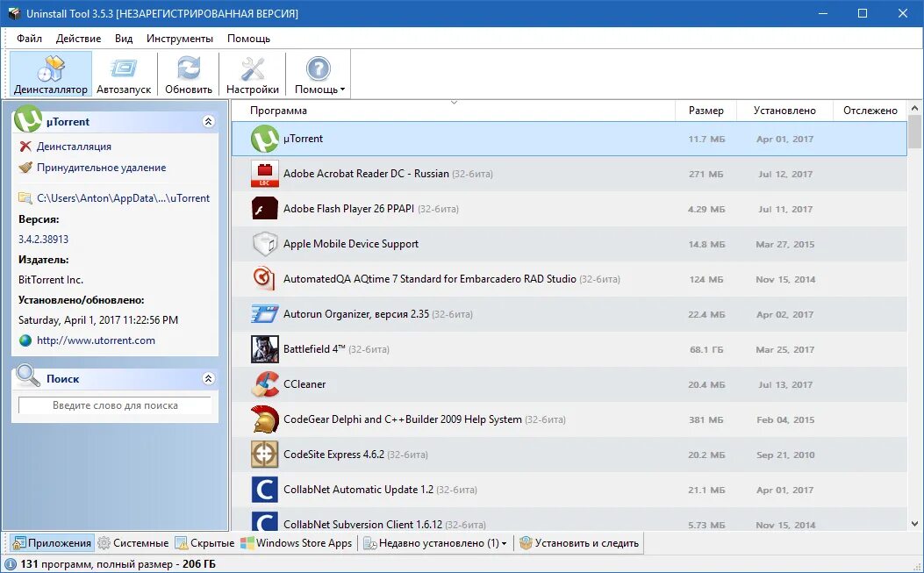Select CodeSite Express date Sep 21, 2010
The image size is (924, 573).
(x=785, y=455)
